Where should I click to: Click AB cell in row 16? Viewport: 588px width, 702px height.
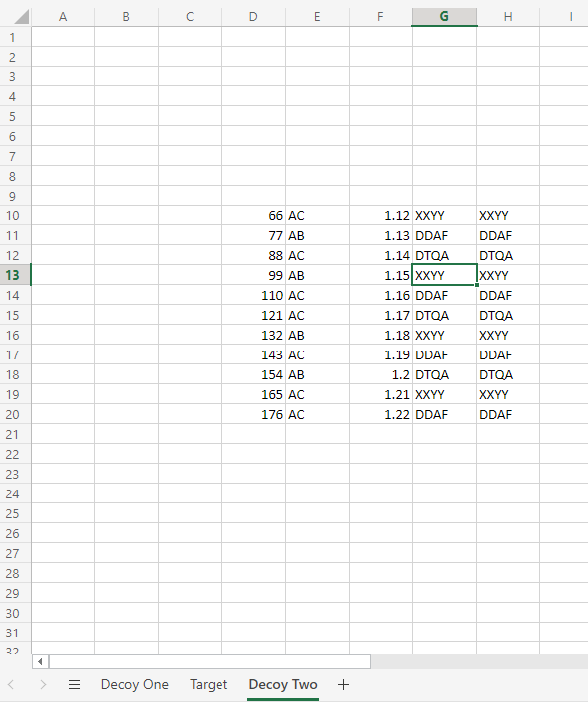coord(318,335)
